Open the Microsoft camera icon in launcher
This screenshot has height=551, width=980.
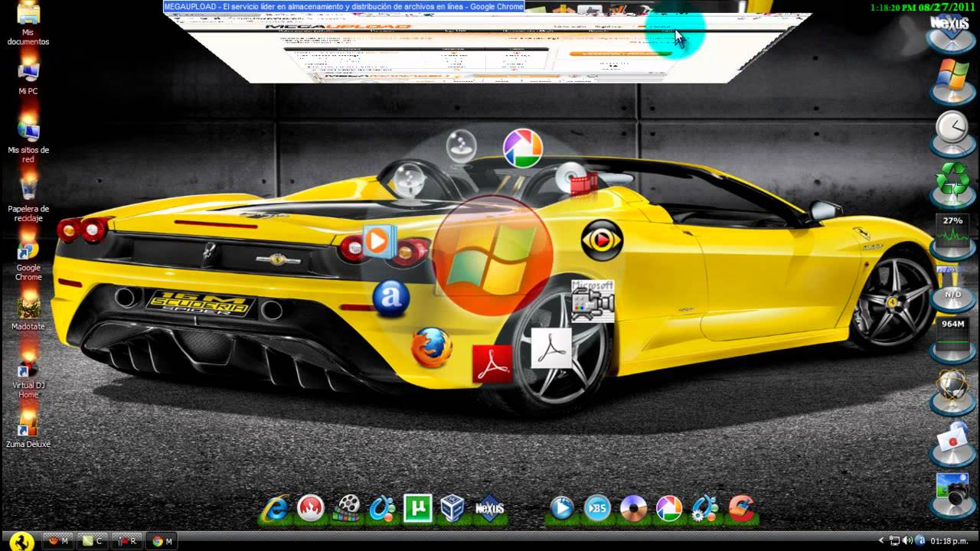[x=593, y=302]
